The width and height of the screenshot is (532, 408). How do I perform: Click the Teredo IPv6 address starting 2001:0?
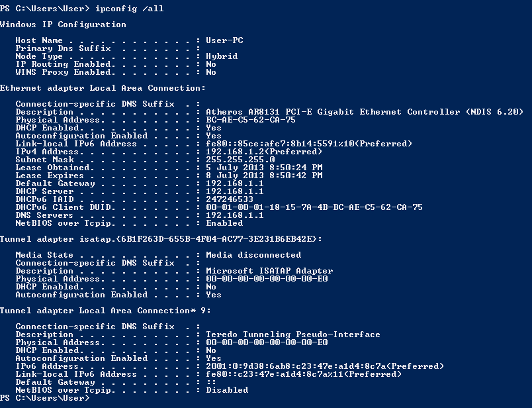tap(325, 366)
